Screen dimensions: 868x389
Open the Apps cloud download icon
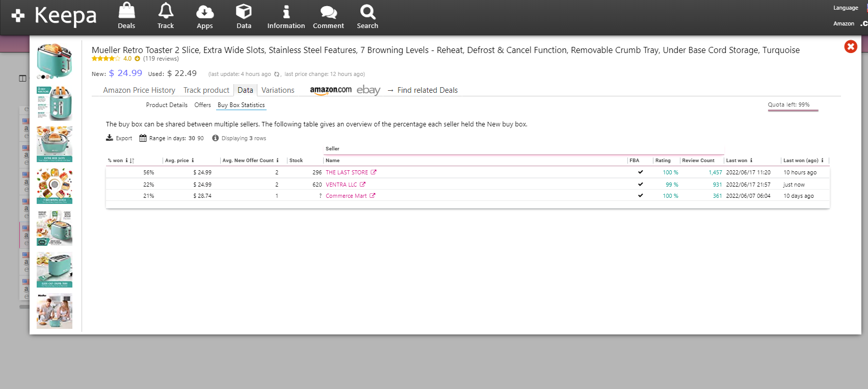click(205, 11)
